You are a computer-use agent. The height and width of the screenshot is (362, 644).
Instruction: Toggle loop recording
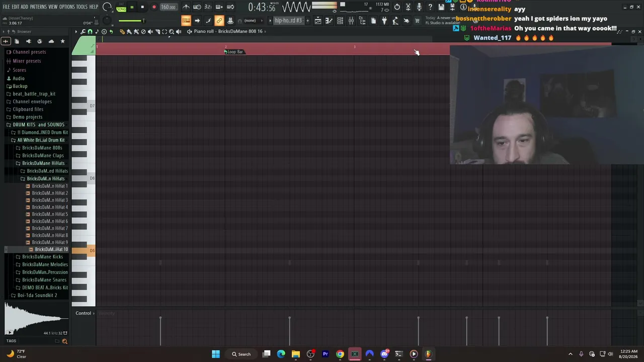click(230, 7)
